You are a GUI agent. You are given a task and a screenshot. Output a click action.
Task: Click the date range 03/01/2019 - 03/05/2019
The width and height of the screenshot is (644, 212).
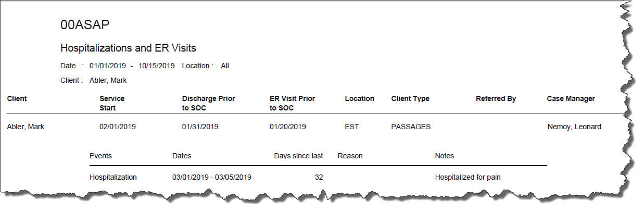[x=212, y=177]
